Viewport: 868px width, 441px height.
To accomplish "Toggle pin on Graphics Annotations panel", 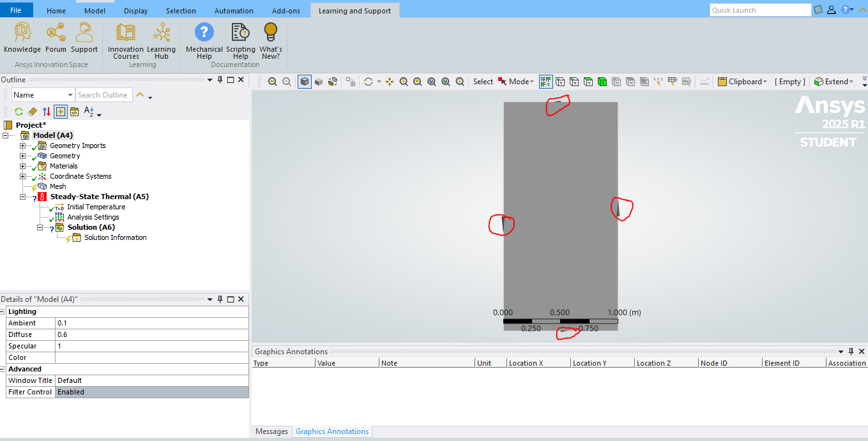I will point(851,352).
